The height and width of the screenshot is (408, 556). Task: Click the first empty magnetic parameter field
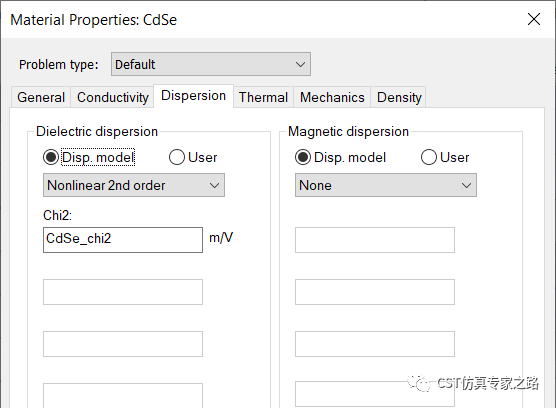pyautogui.click(x=375, y=240)
